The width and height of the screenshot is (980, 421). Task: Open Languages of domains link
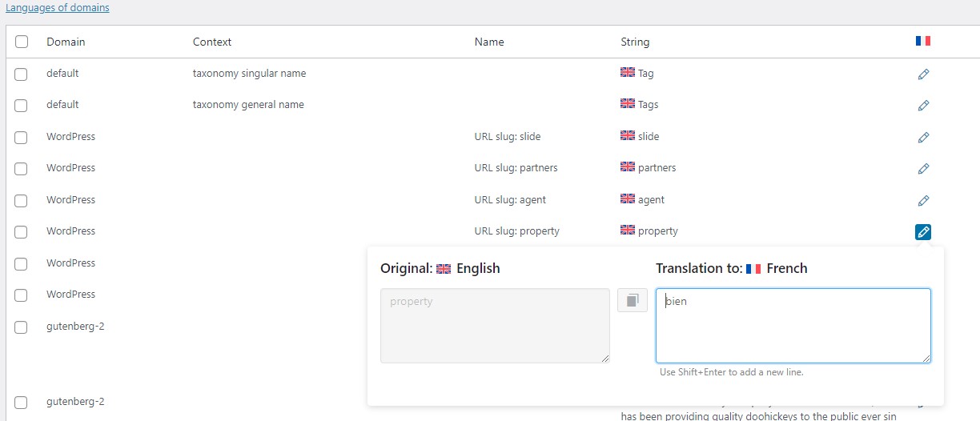point(58,8)
